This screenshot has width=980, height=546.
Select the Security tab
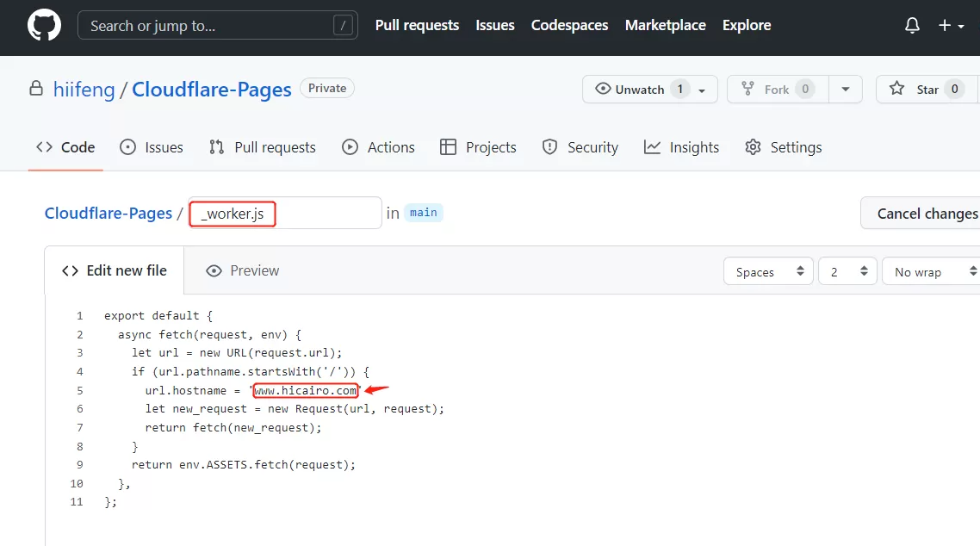pos(580,147)
